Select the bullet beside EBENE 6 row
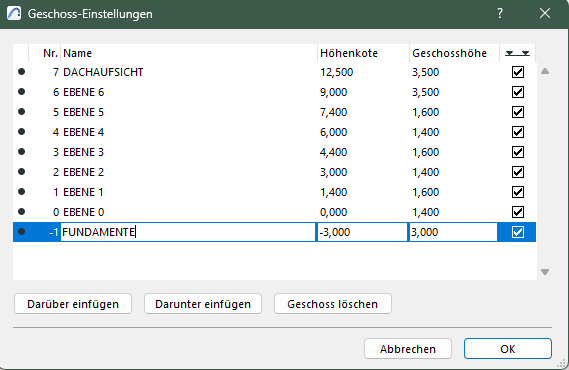 21,92
